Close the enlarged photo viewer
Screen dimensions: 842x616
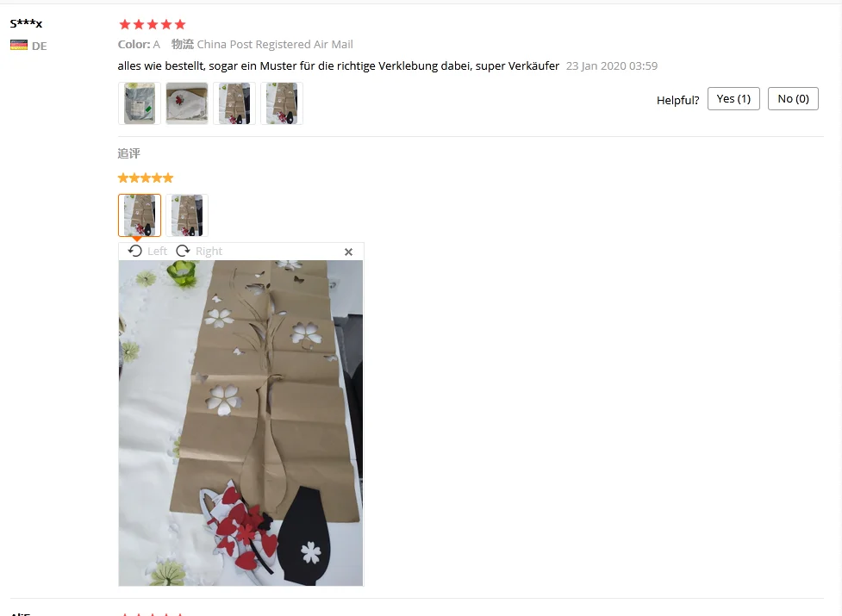[348, 252]
